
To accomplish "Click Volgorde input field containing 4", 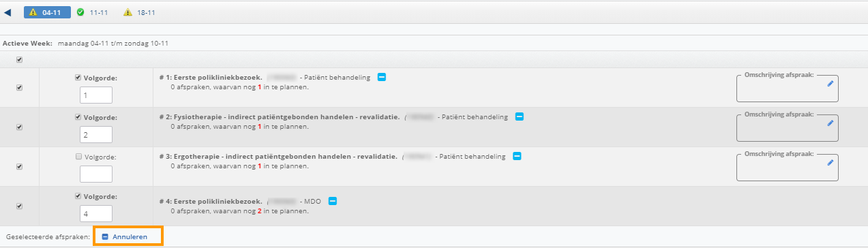I will (97, 213).
